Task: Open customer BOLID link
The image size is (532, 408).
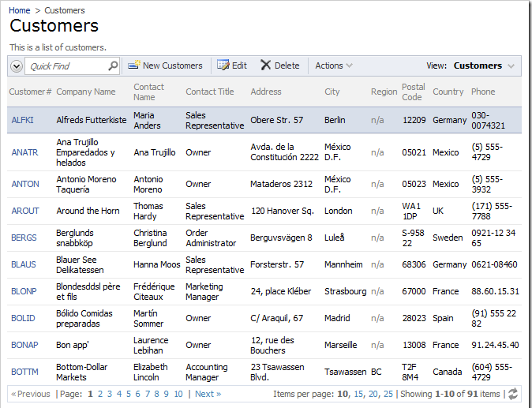Action: point(23,318)
